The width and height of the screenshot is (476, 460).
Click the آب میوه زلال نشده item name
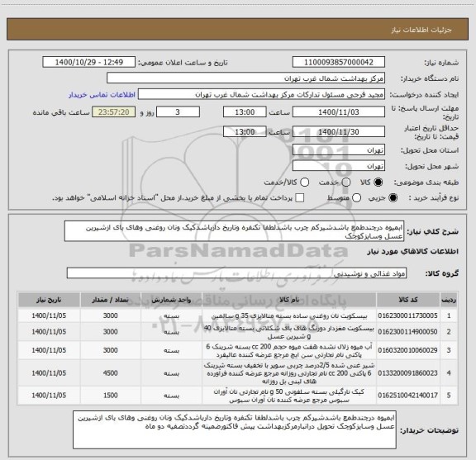(289, 350)
